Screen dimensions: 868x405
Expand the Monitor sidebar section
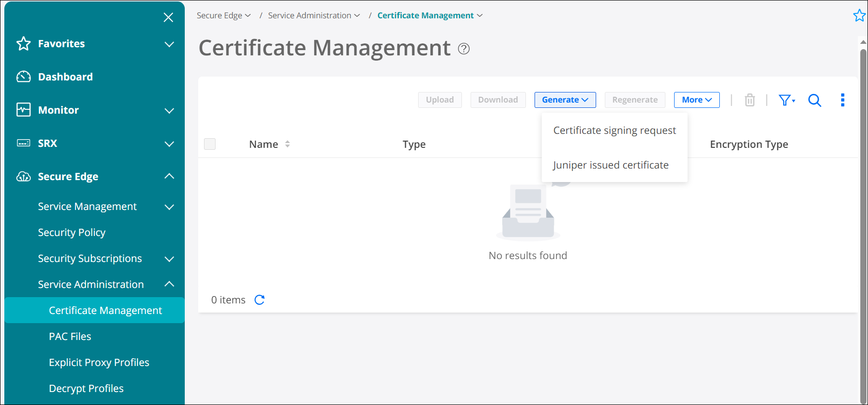point(169,110)
